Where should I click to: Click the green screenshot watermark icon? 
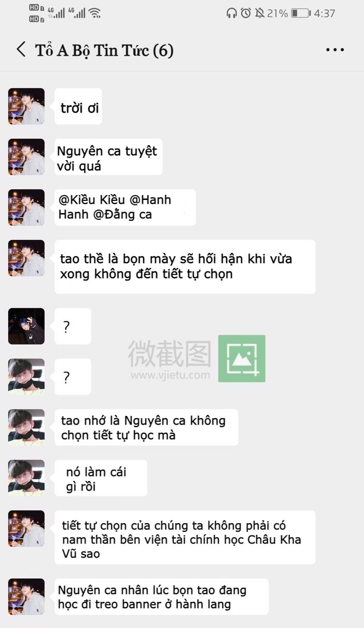[242, 358]
